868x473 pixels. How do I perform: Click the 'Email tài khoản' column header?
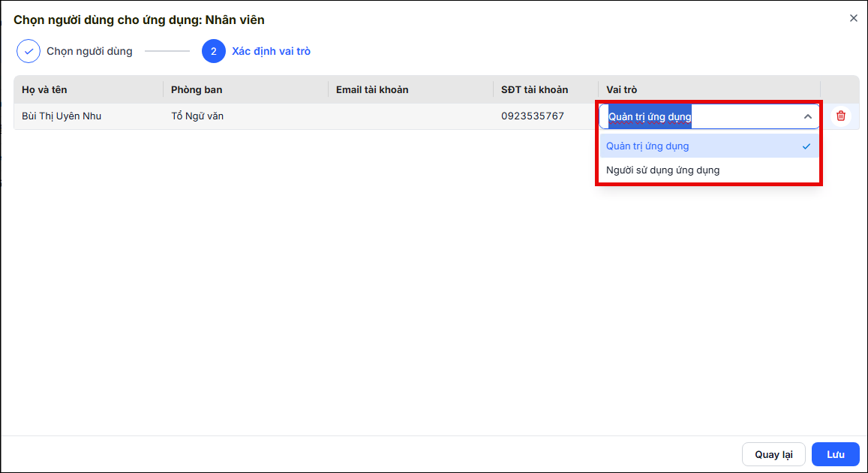point(372,90)
